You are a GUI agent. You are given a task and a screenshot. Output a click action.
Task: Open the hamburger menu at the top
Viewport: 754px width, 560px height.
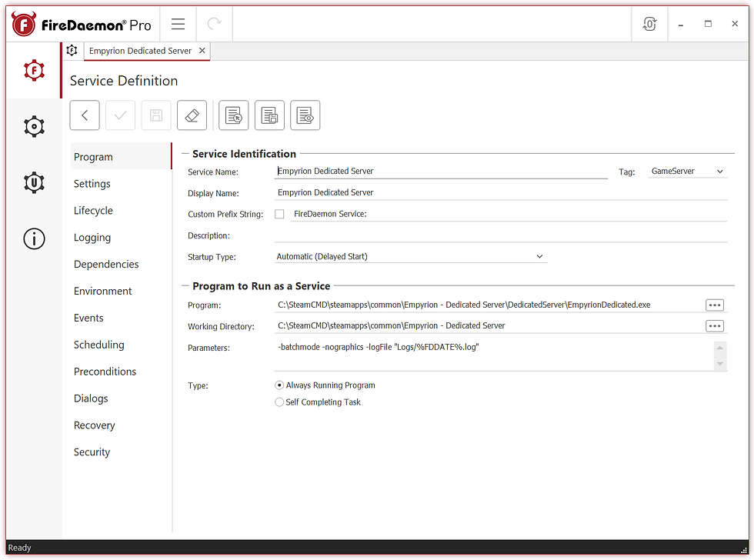click(x=178, y=24)
